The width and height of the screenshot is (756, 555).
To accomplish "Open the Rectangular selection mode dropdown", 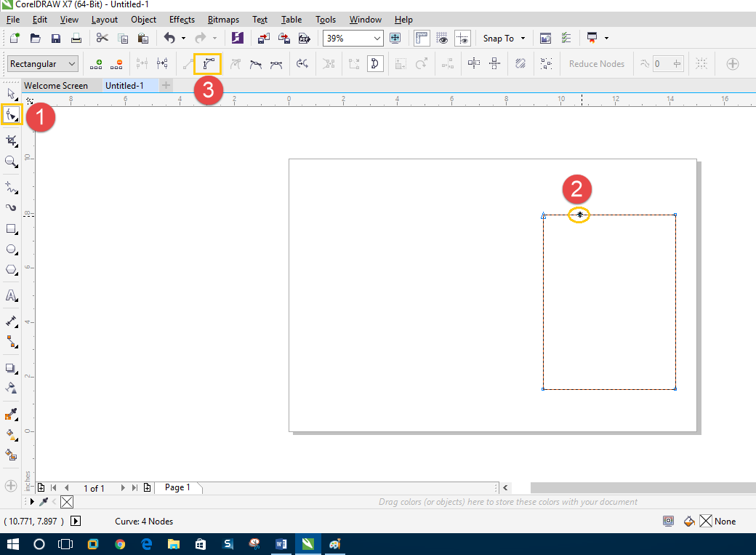I will tap(72, 63).
